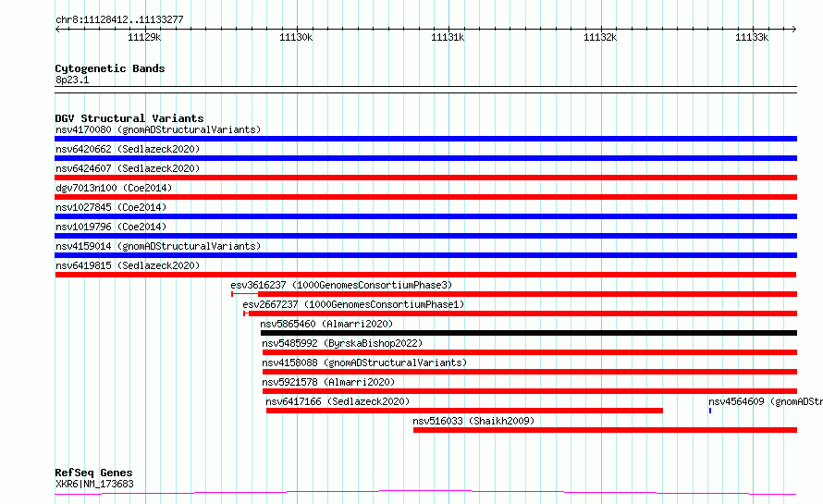
Task: Select the nsv6420662 (Sedlazeck2020) label
Action: coord(128,149)
